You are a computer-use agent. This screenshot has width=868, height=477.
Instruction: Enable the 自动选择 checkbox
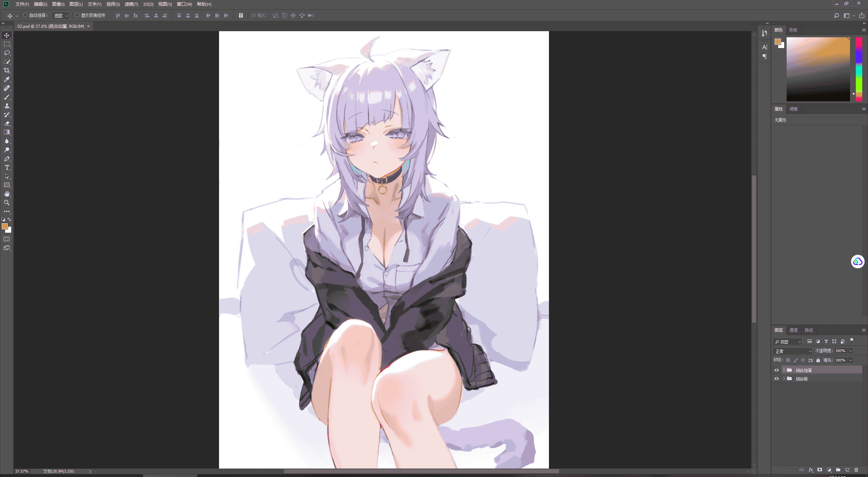click(25, 15)
